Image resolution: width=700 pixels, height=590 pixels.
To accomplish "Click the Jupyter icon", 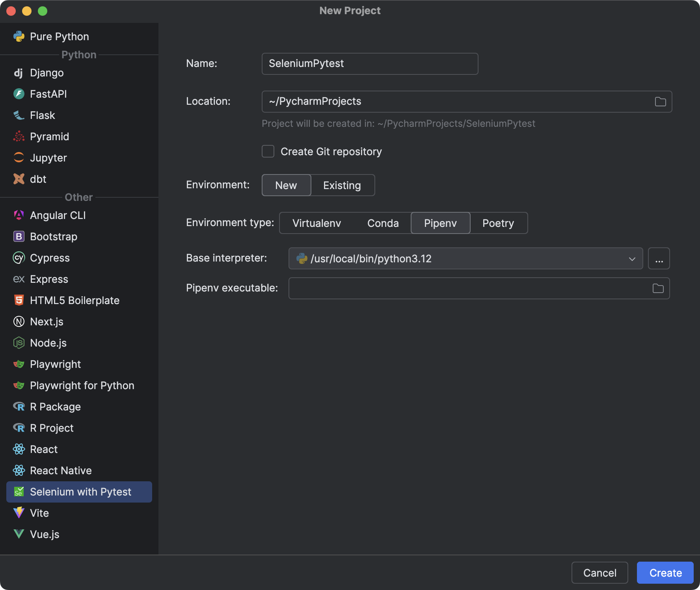I will pos(19,158).
